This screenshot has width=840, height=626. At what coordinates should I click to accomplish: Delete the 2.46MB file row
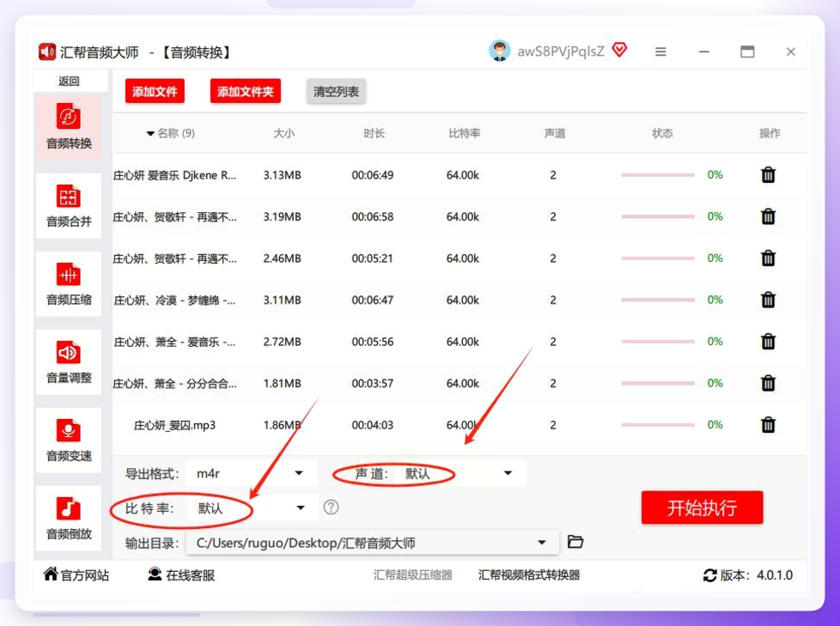click(x=768, y=258)
